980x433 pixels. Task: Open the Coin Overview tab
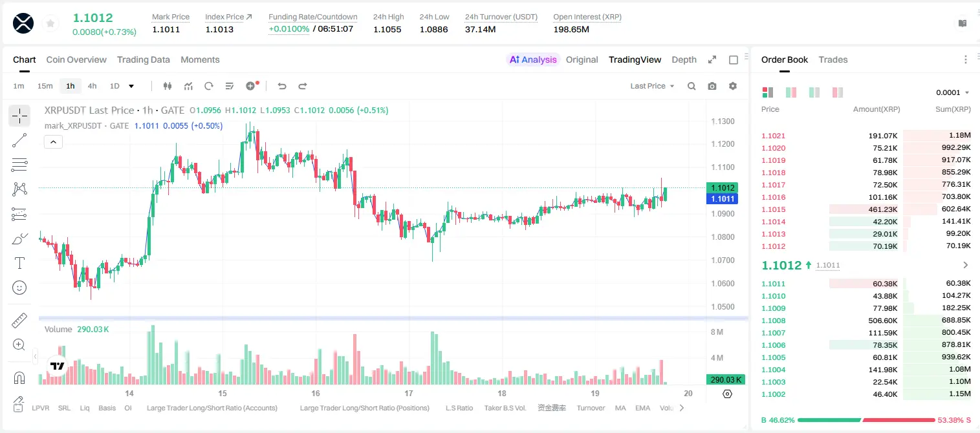pos(76,59)
